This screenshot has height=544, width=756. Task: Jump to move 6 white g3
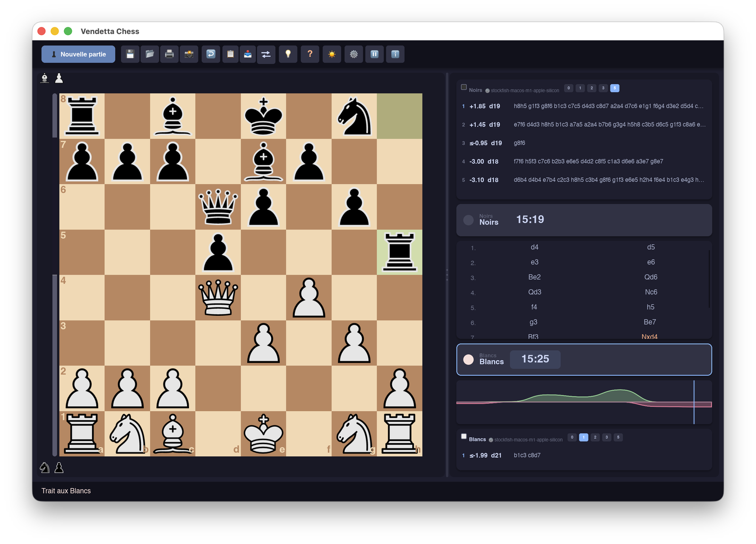[533, 322]
